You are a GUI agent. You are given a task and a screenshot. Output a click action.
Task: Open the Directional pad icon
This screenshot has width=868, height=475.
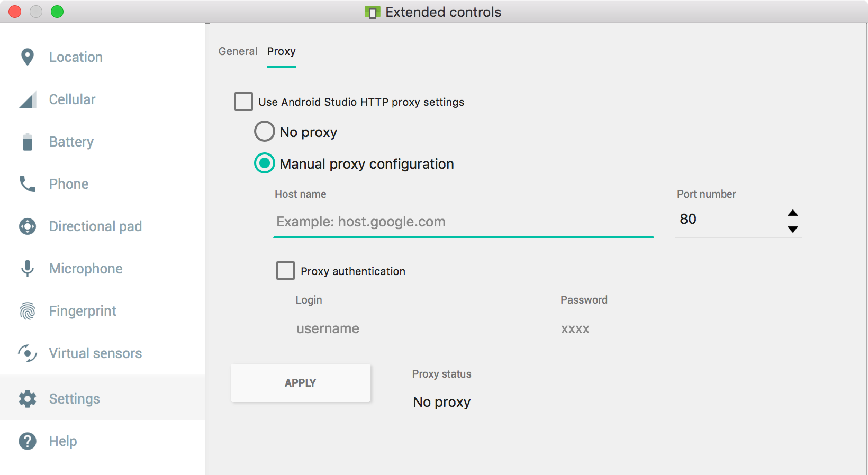[x=28, y=226]
